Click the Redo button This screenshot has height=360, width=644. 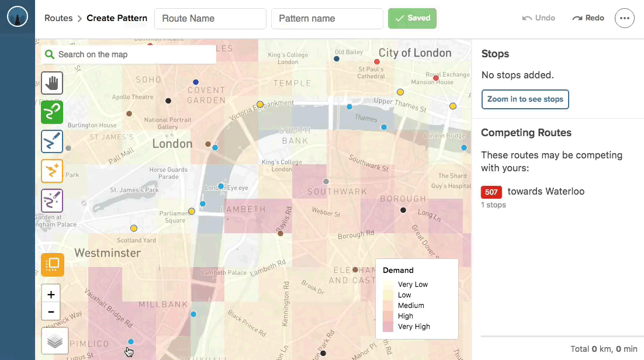[x=588, y=18]
